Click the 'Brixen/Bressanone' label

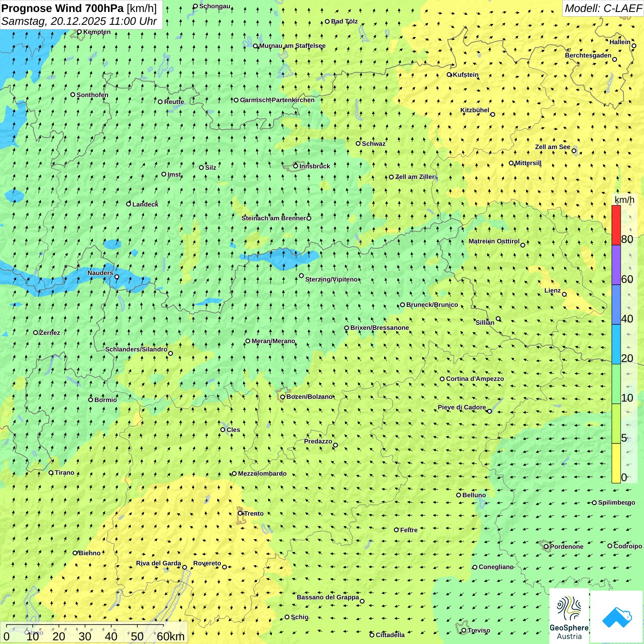[x=379, y=328]
